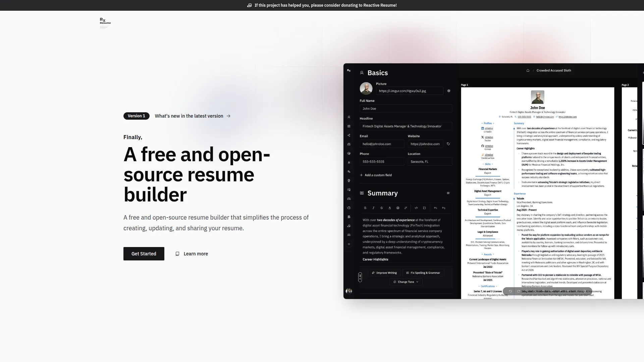The height and width of the screenshot is (362, 644).
Task: Click plus icon to add sidebar section
Action: point(349,244)
